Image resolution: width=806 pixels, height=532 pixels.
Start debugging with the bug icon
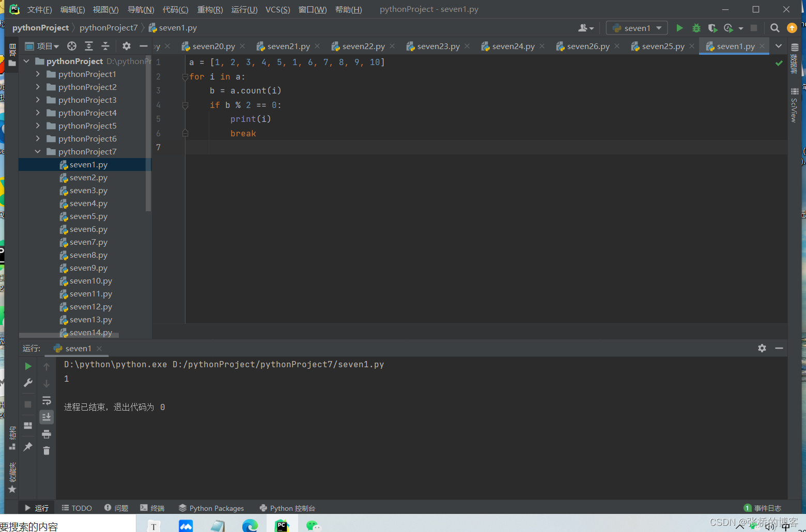[696, 28]
